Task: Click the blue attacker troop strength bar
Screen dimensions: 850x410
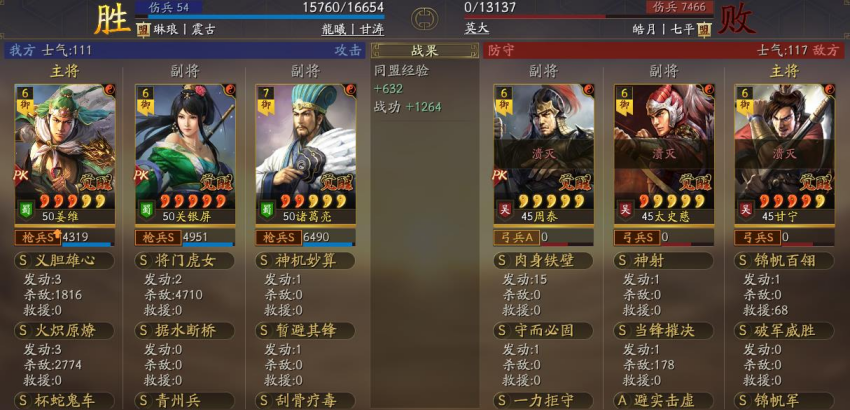Action: (260, 17)
